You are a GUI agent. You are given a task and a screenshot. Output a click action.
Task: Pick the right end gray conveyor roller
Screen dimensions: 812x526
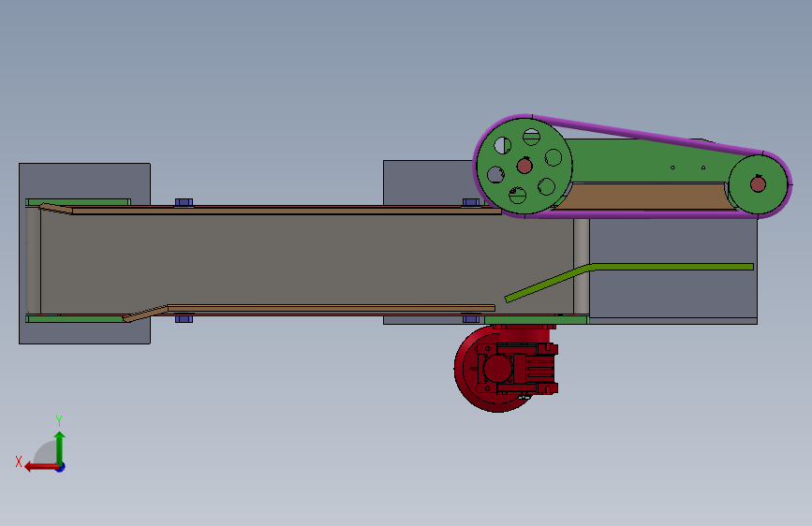(x=581, y=266)
